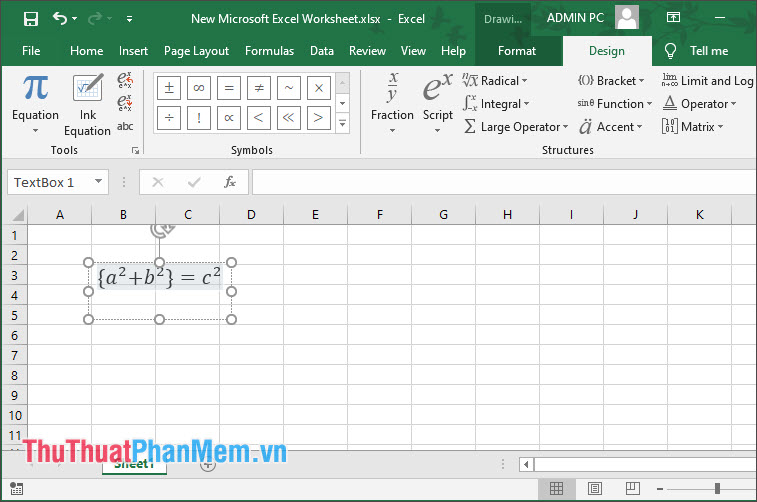
Task: Open the Data tab
Action: click(x=322, y=51)
